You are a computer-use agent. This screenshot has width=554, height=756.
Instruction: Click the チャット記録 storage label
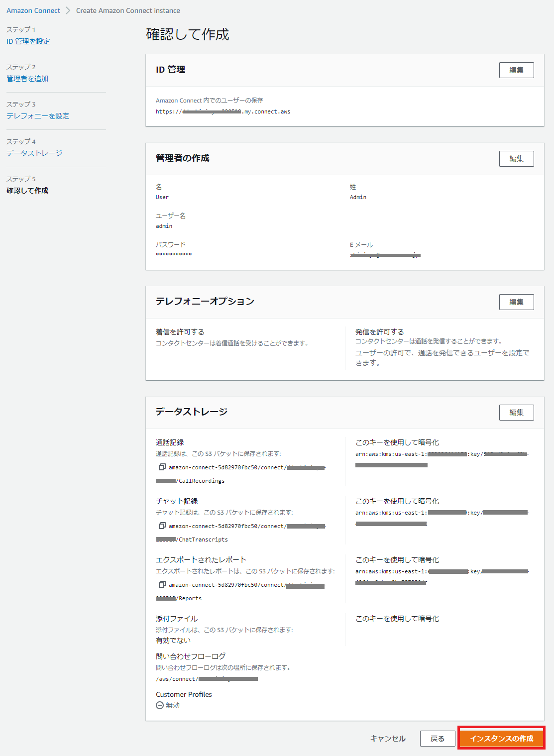(x=177, y=501)
